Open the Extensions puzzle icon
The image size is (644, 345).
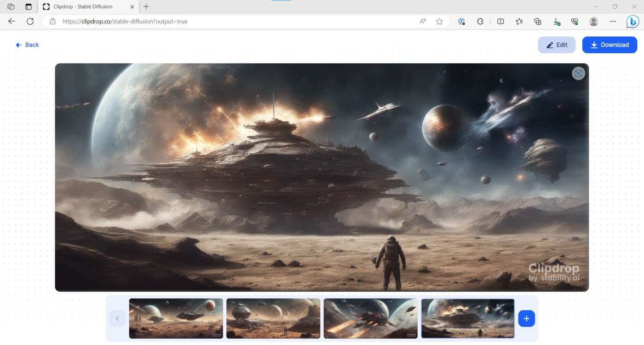(x=480, y=21)
